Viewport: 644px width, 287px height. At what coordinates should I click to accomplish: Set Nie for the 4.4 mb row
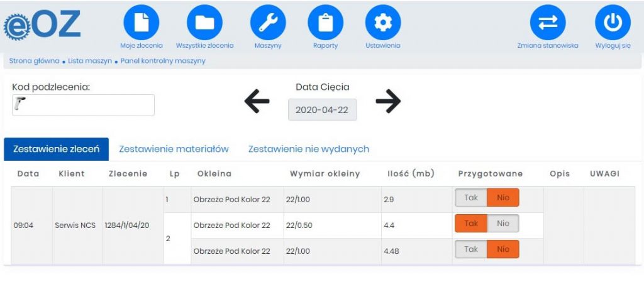tap(502, 224)
